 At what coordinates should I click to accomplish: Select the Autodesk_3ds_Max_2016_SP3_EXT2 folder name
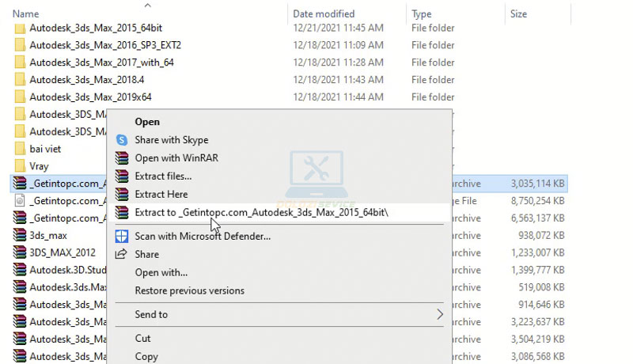click(105, 45)
